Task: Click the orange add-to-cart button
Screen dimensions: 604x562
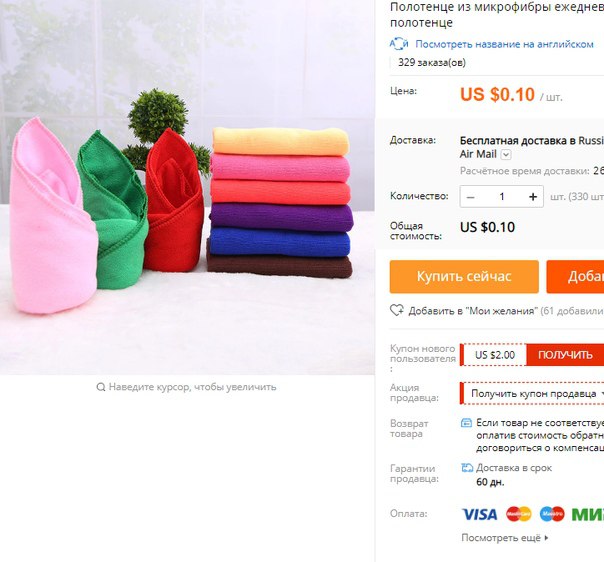Action: pos(575,277)
